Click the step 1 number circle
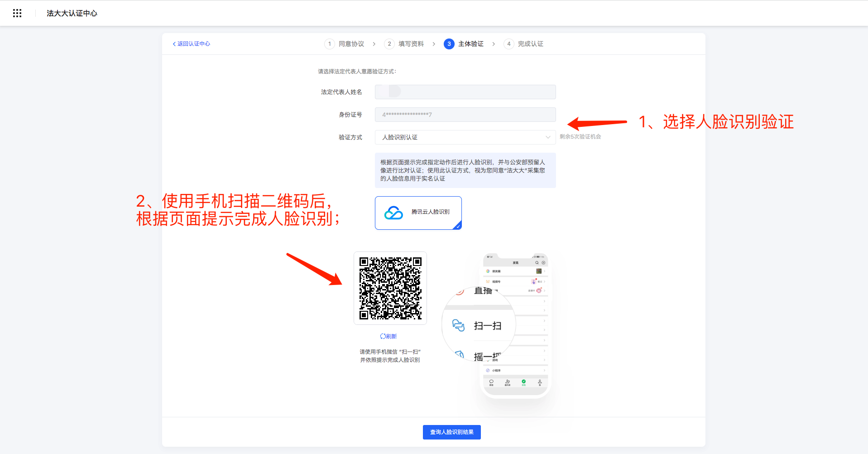 [x=330, y=44]
